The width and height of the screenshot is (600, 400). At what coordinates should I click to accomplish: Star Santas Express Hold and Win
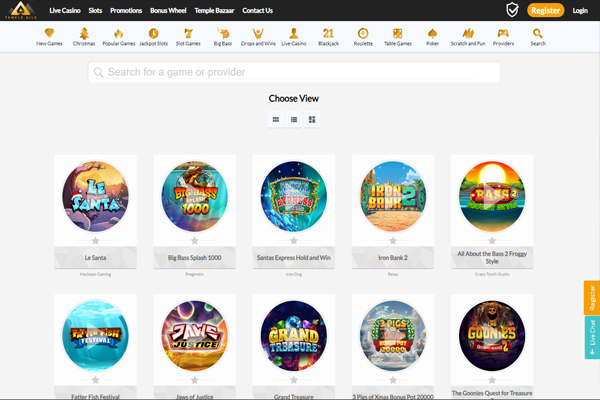293,241
